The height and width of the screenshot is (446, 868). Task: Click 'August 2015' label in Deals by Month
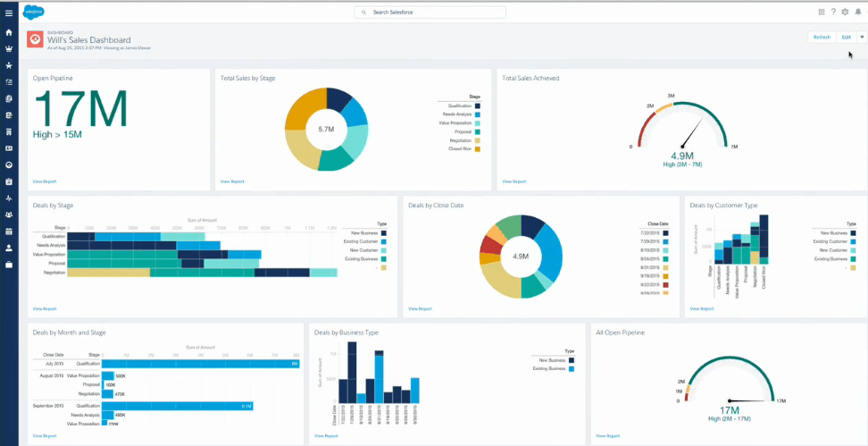tap(54, 375)
